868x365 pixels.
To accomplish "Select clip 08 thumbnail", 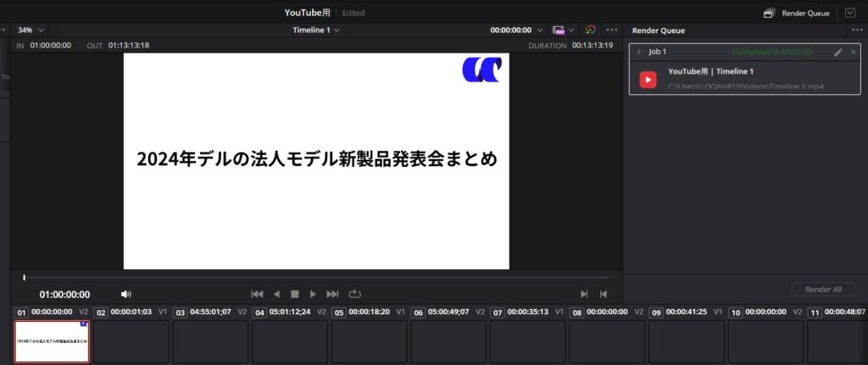I will coord(607,341).
